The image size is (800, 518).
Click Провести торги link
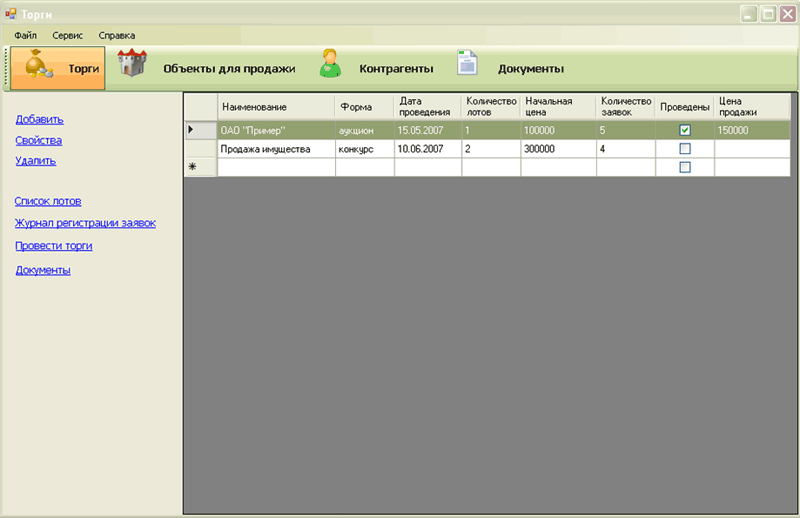point(54,246)
